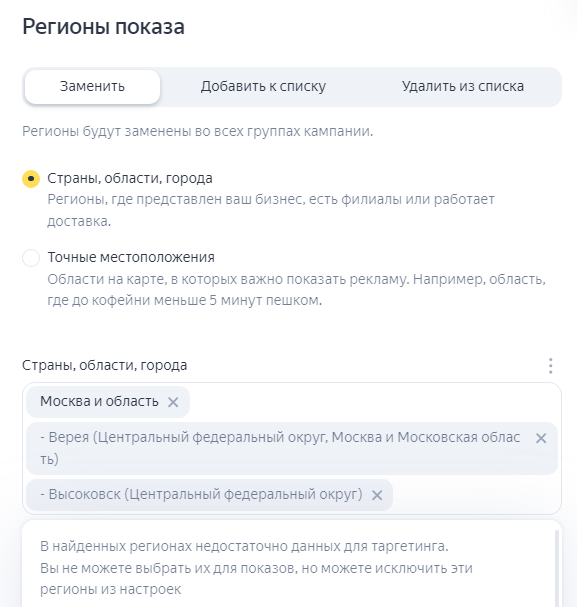
Task: Click the description about доставка regions
Action: [x=271, y=210]
